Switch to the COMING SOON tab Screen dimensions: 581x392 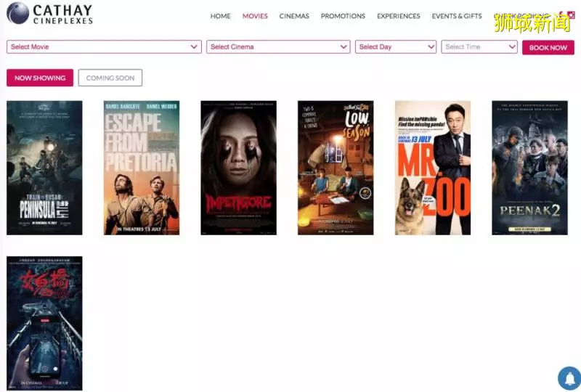[110, 78]
